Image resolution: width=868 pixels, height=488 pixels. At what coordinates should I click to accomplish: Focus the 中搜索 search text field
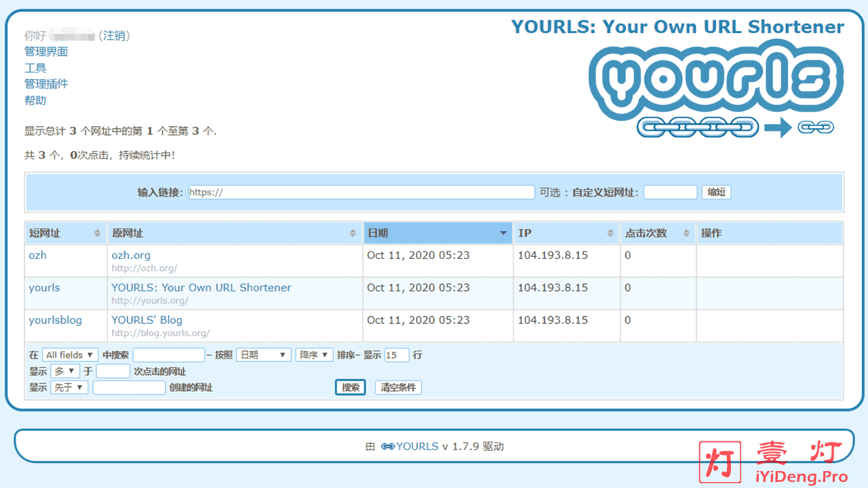[169, 355]
